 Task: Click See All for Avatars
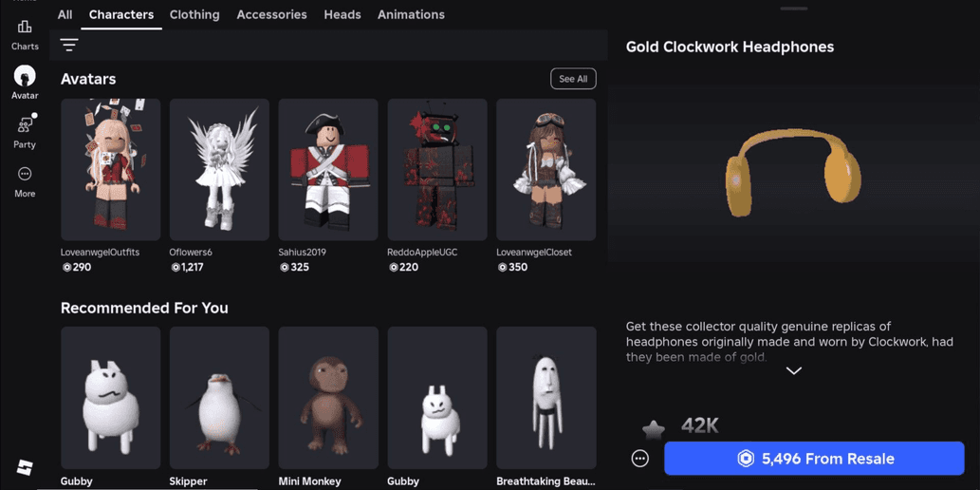click(573, 79)
